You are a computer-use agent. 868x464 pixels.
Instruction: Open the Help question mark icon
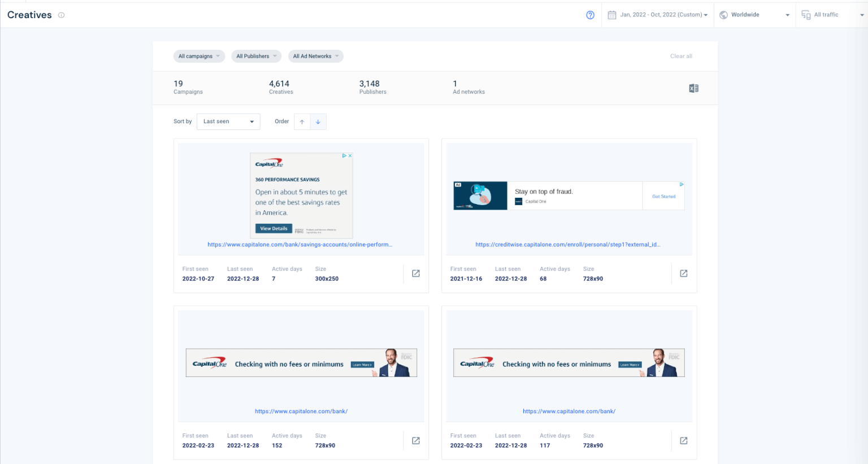tap(591, 15)
